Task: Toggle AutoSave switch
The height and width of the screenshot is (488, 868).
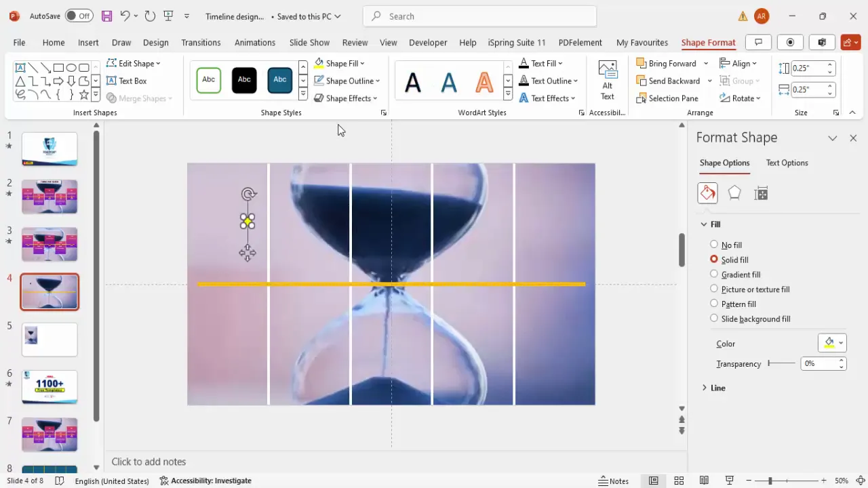Action: (x=79, y=16)
